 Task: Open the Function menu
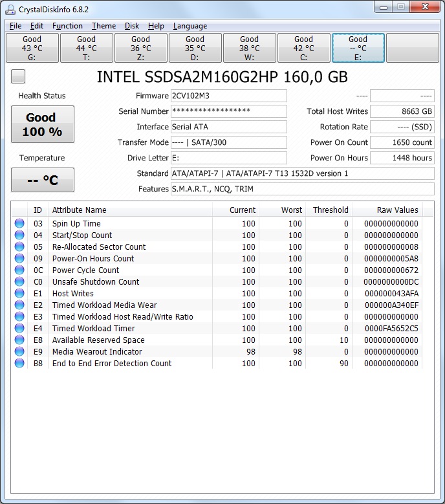pyautogui.click(x=67, y=26)
